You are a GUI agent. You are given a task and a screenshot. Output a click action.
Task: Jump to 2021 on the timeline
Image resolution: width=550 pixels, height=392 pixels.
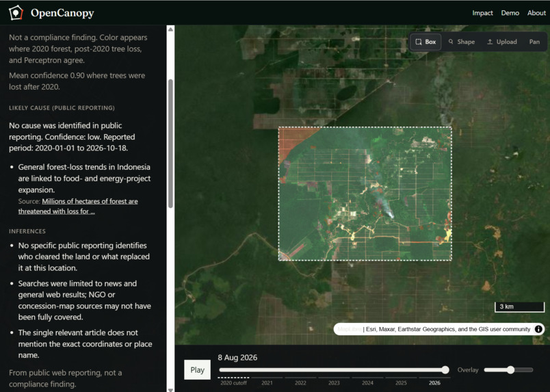[x=267, y=382]
